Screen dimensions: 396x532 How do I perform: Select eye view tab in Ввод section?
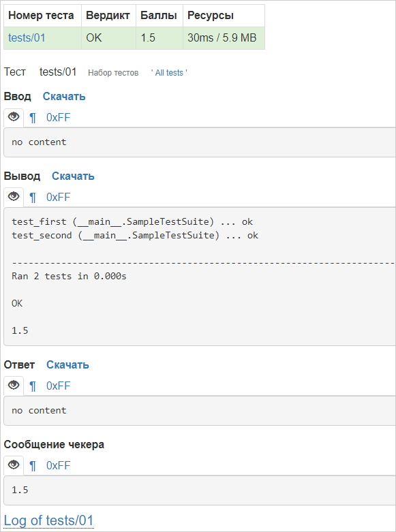[14, 117]
